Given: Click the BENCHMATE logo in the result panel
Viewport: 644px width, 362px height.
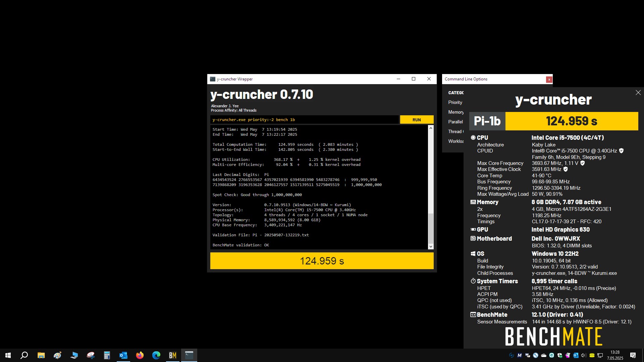Looking at the screenshot, I should pos(553,337).
